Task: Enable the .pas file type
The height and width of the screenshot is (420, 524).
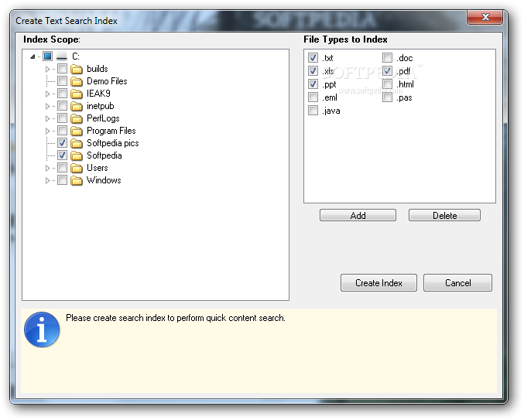Action: (x=387, y=97)
